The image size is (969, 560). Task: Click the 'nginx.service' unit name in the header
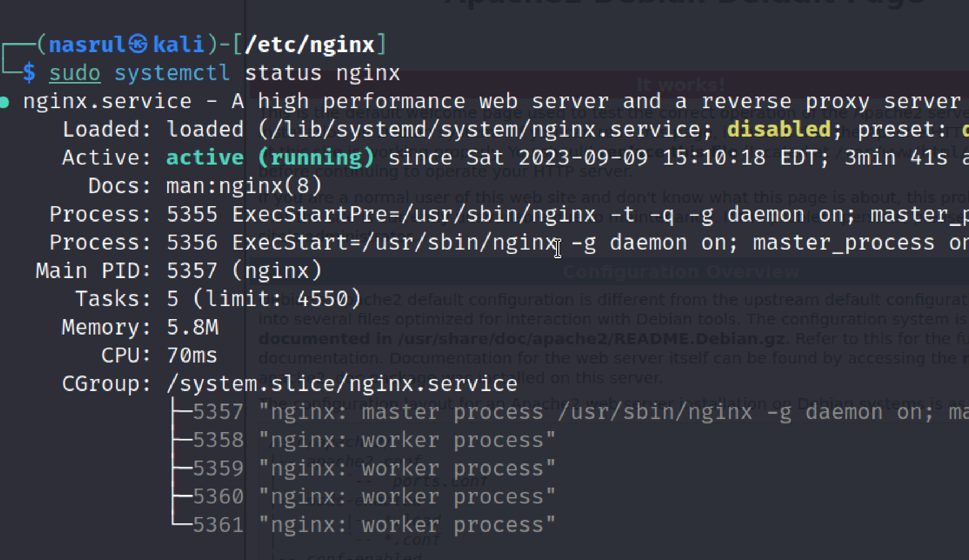pyautogui.click(x=107, y=101)
